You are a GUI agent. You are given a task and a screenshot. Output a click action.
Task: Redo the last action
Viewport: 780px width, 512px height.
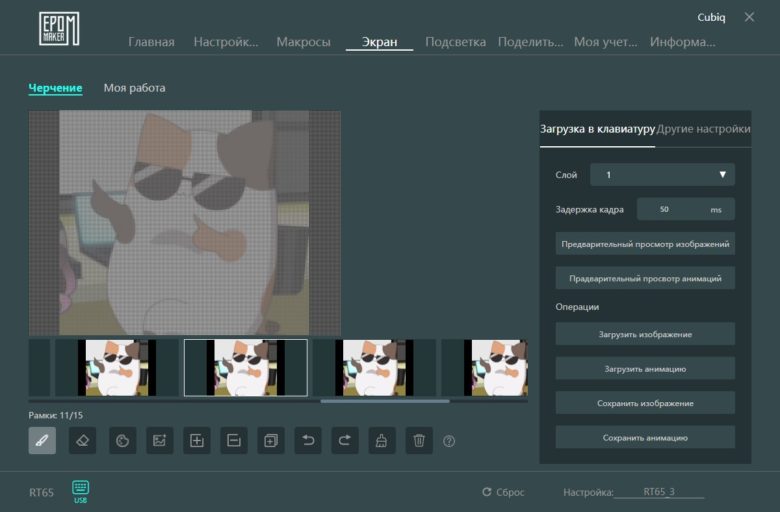pos(345,440)
